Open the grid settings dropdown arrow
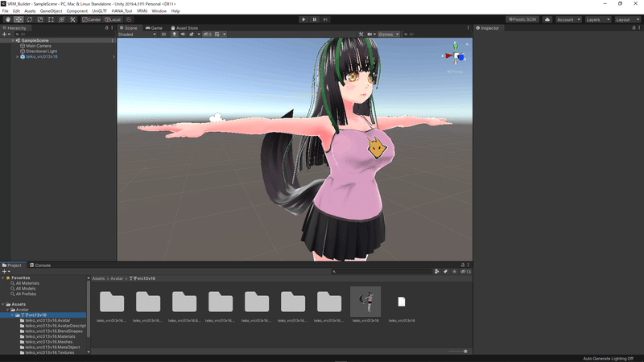Image resolution: width=644 pixels, height=362 pixels. 225,35
